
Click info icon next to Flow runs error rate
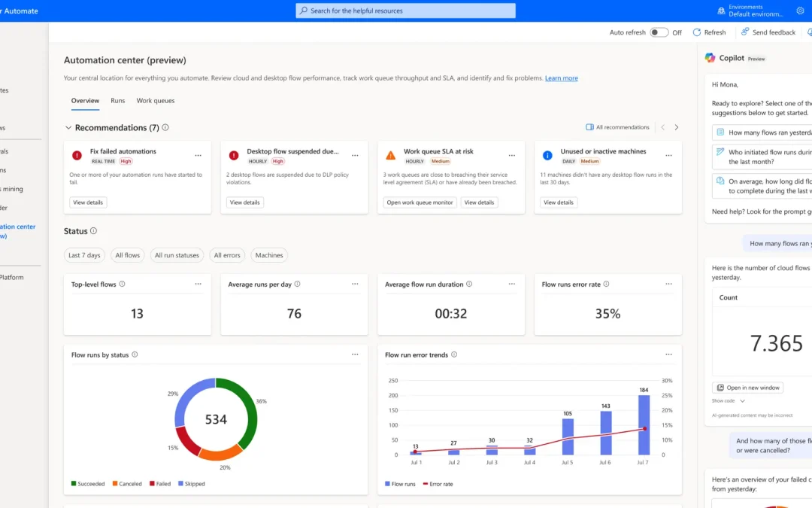pos(607,284)
